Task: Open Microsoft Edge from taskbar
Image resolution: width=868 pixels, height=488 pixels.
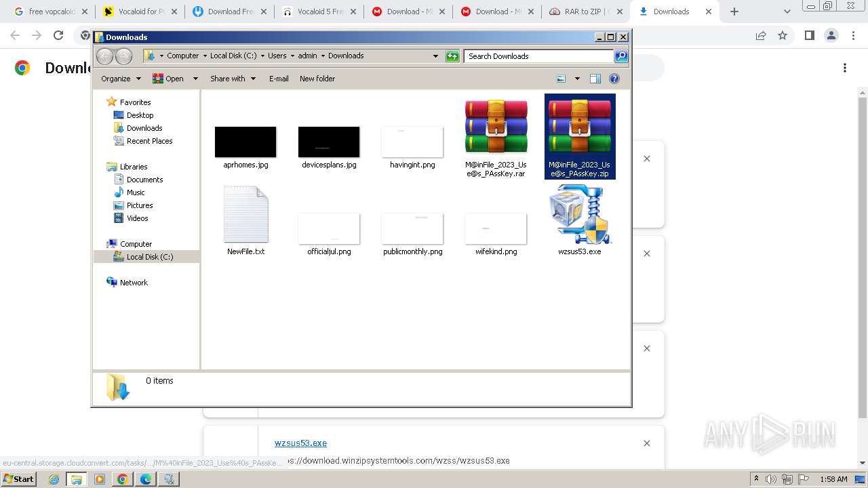Action: pos(146,479)
